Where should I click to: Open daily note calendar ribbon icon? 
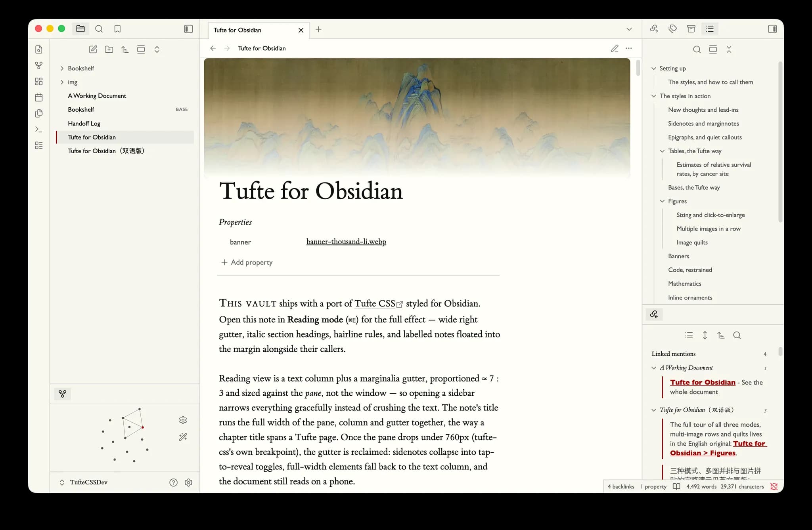(39, 97)
